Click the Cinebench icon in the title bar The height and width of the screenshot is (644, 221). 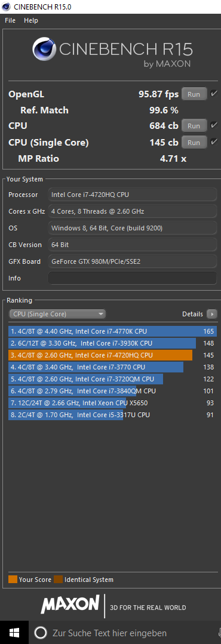6,7
